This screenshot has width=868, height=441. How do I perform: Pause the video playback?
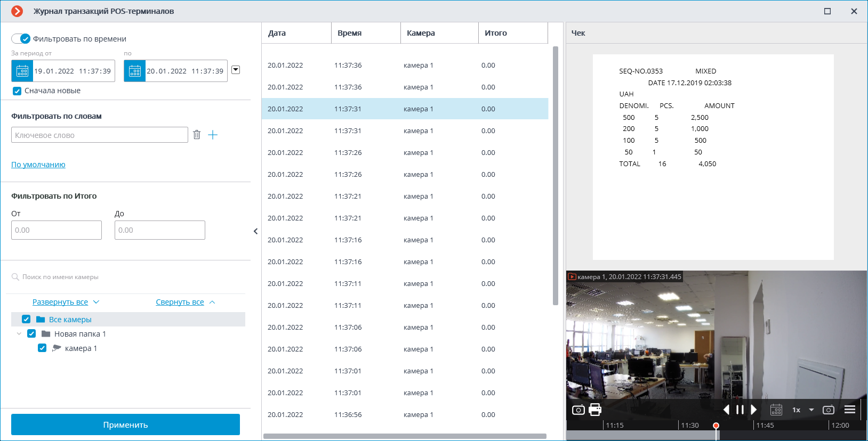[740, 410]
